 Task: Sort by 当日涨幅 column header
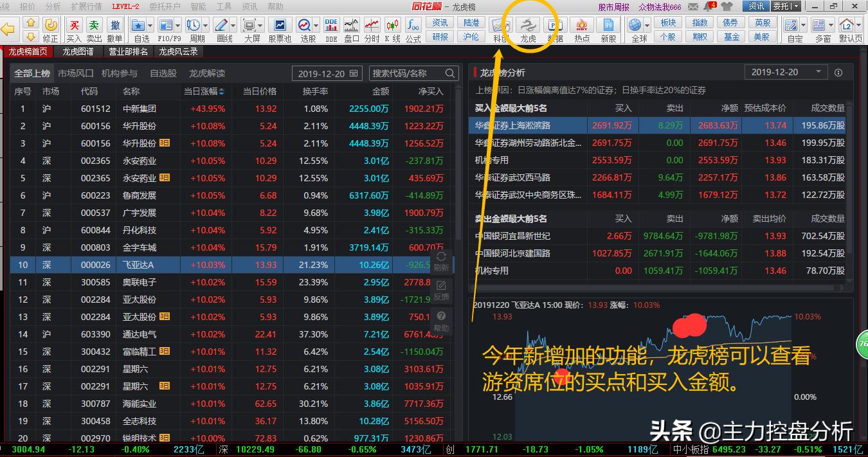(204, 91)
